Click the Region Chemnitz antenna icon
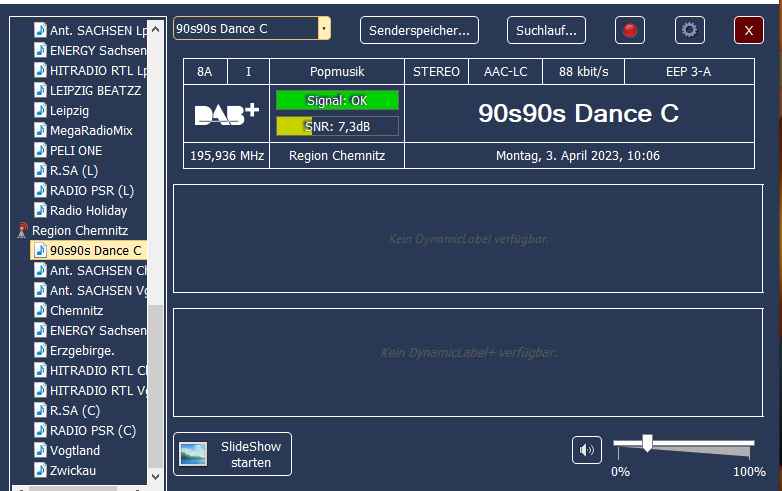The width and height of the screenshot is (782, 491). point(22,231)
